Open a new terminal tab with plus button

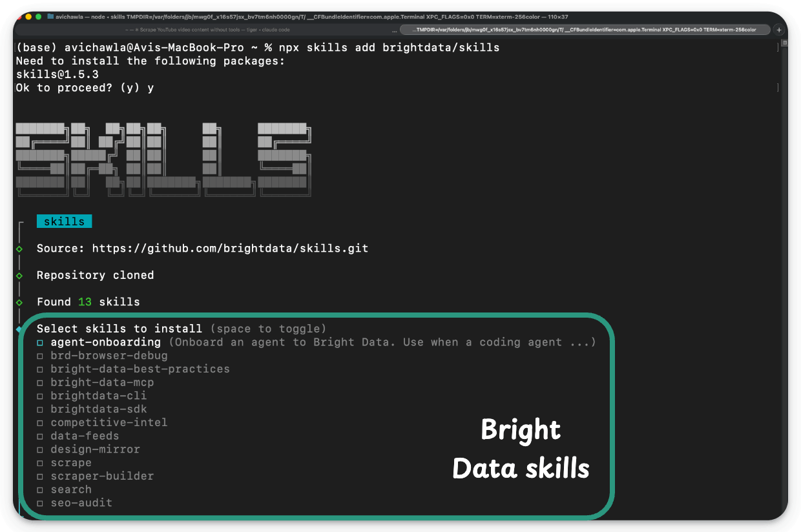pyautogui.click(x=779, y=30)
